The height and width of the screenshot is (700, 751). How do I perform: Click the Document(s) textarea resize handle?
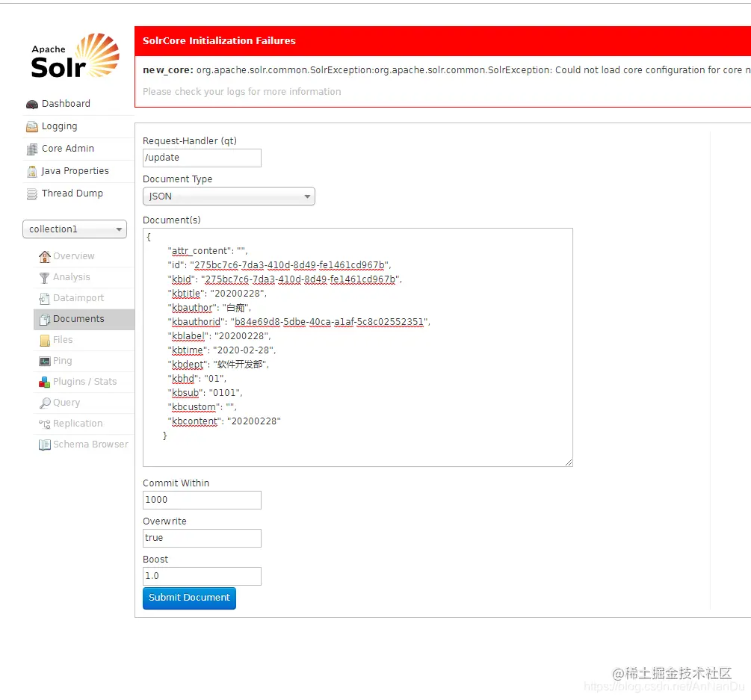[569, 462]
